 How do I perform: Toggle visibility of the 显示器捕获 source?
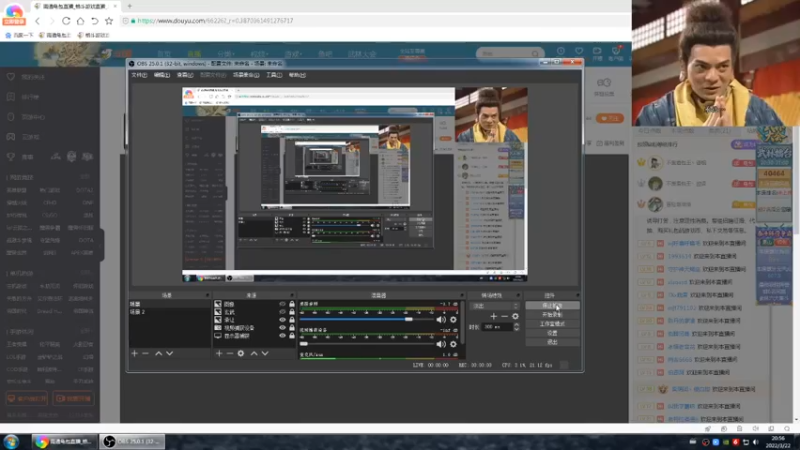282,336
